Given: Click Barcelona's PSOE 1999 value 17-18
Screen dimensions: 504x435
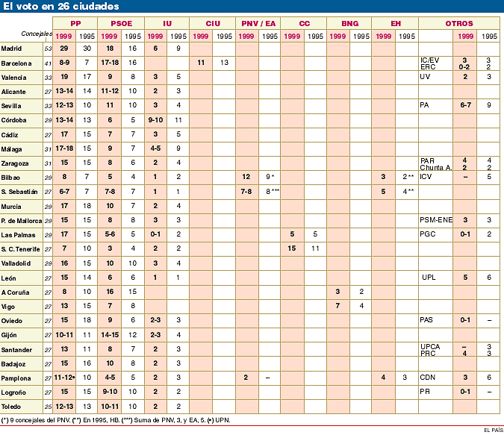Looking at the screenshot, I should click(x=110, y=63).
